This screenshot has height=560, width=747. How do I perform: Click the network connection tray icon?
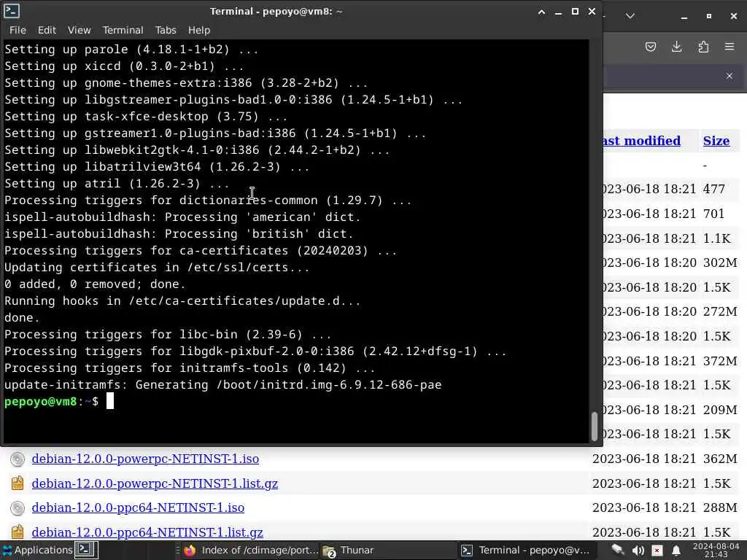click(x=618, y=551)
